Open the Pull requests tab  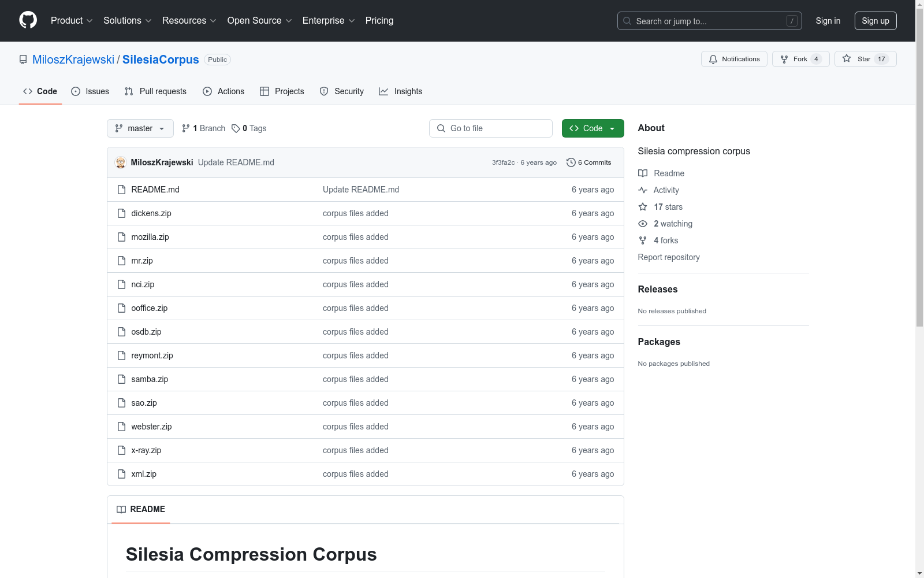coord(155,91)
